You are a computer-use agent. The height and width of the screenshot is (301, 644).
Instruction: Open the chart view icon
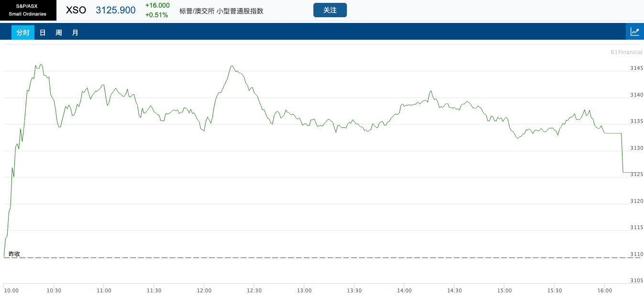635,32
